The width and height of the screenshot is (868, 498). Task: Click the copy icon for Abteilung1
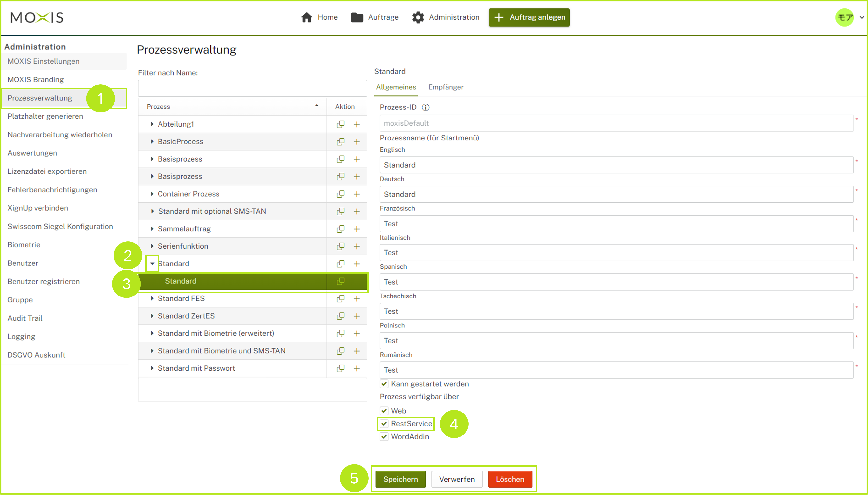coord(340,124)
